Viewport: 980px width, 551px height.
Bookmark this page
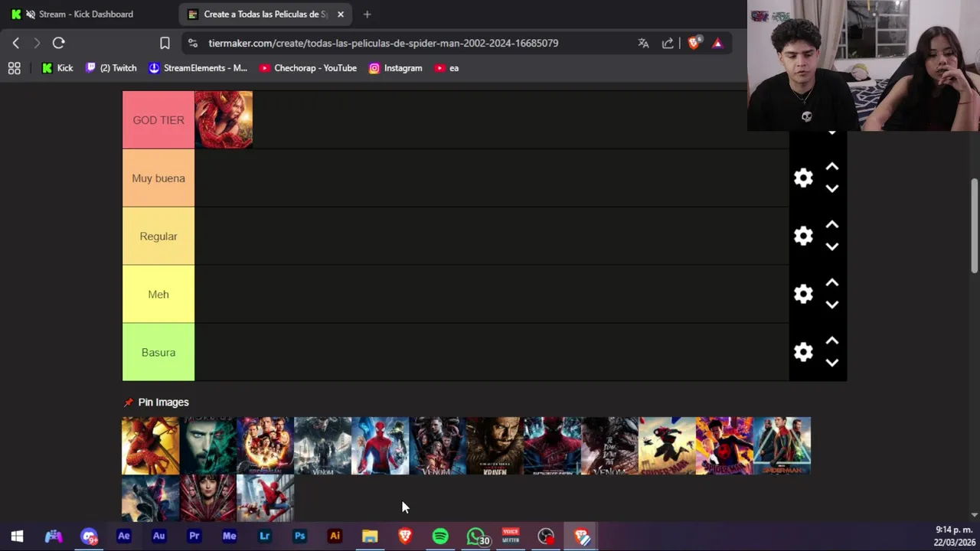[165, 43]
